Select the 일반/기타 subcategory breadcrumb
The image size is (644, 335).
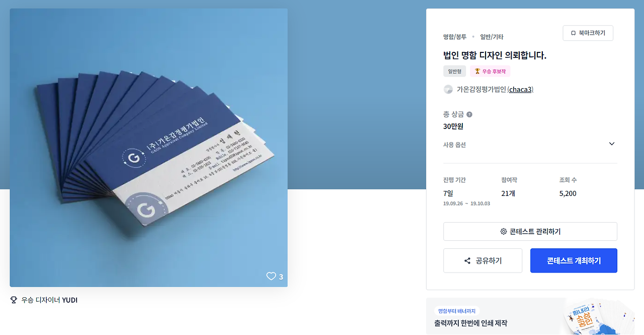tap(492, 37)
